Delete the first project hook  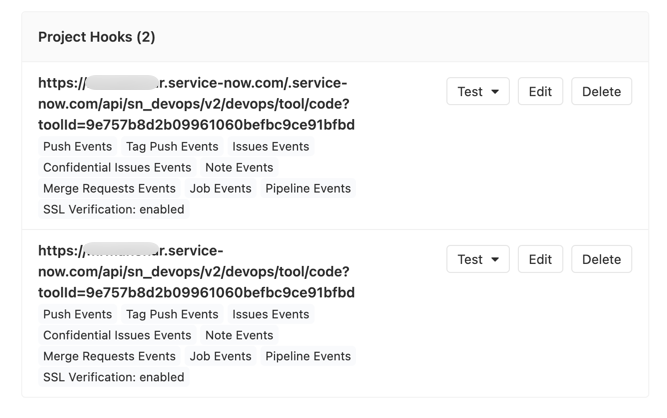pyautogui.click(x=601, y=91)
